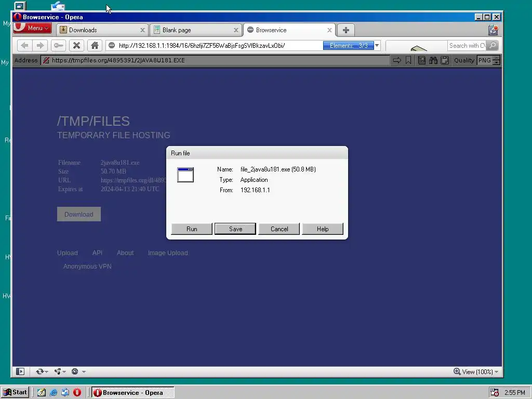Screen dimensions: 532x399
Task: Click the API link
Action: pos(97,253)
